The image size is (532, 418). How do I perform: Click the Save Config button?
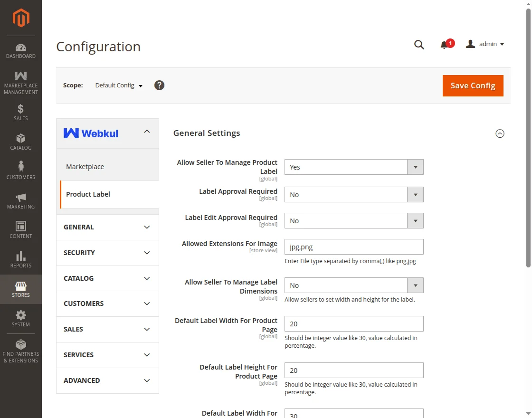point(473,85)
